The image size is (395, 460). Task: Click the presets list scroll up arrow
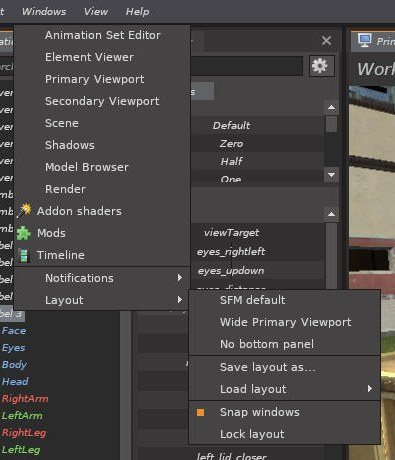[x=331, y=107]
